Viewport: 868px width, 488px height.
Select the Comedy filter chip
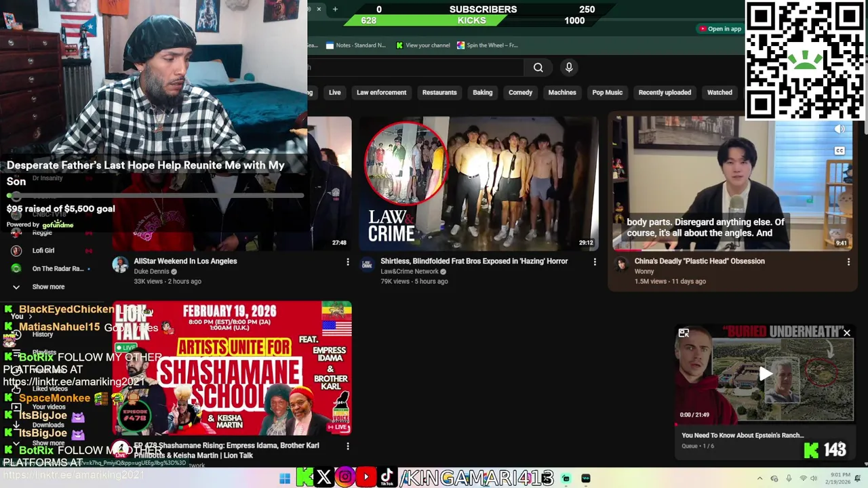click(521, 92)
